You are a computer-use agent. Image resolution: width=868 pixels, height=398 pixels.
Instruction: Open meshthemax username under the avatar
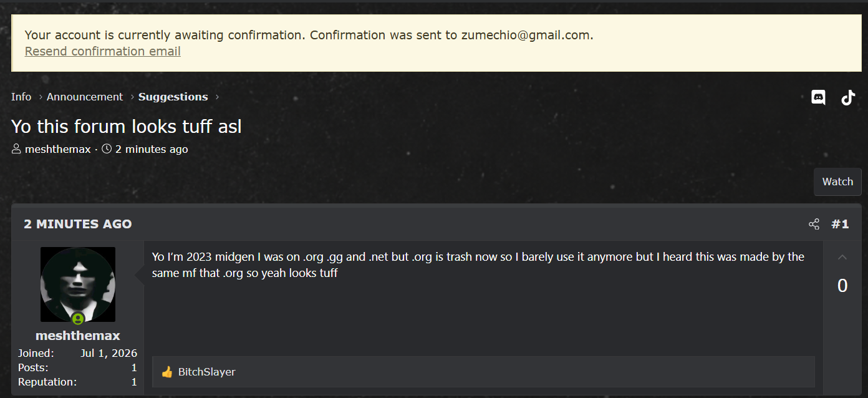coord(78,336)
